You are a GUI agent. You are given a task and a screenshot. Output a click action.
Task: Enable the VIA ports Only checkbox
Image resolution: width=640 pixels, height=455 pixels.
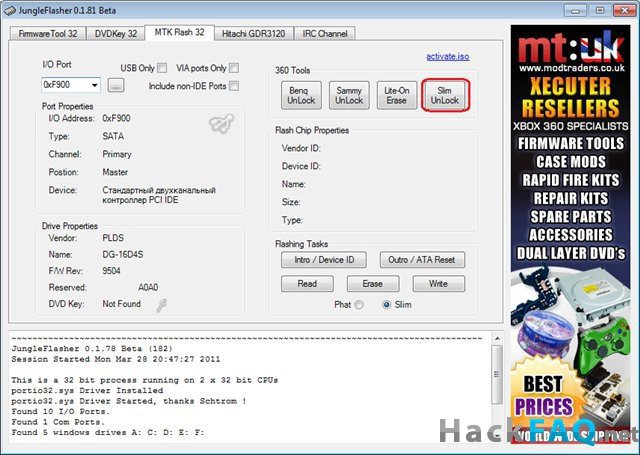234,68
